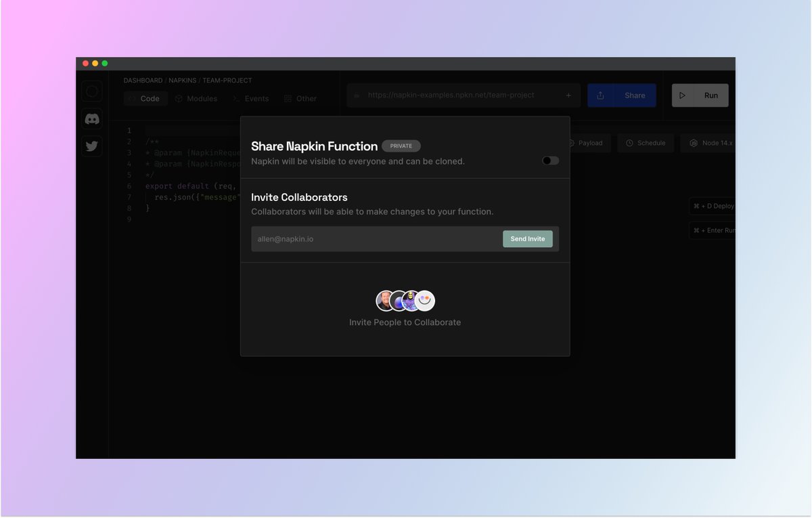Open the Twitter icon in sidebar
Screen dimensions: 812x518
tap(92, 146)
